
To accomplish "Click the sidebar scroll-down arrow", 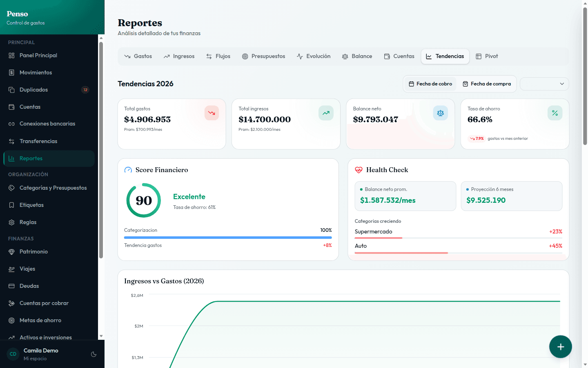I will click(x=101, y=336).
